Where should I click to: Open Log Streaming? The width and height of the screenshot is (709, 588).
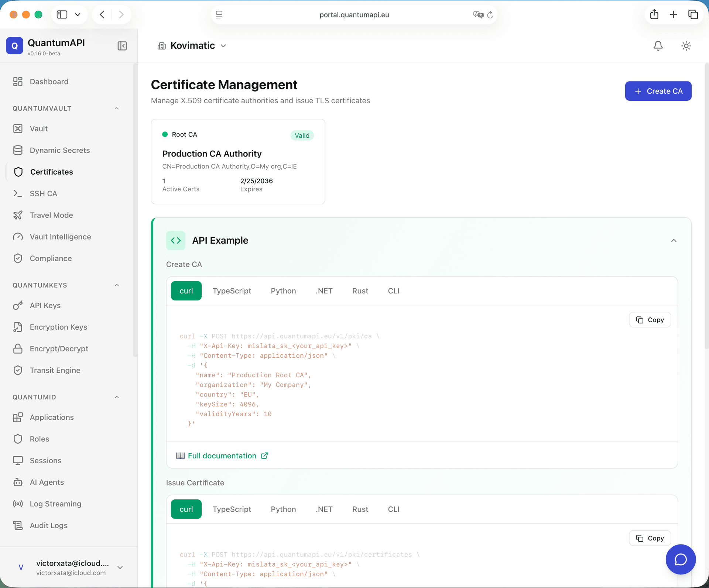pyautogui.click(x=55, y=503)
